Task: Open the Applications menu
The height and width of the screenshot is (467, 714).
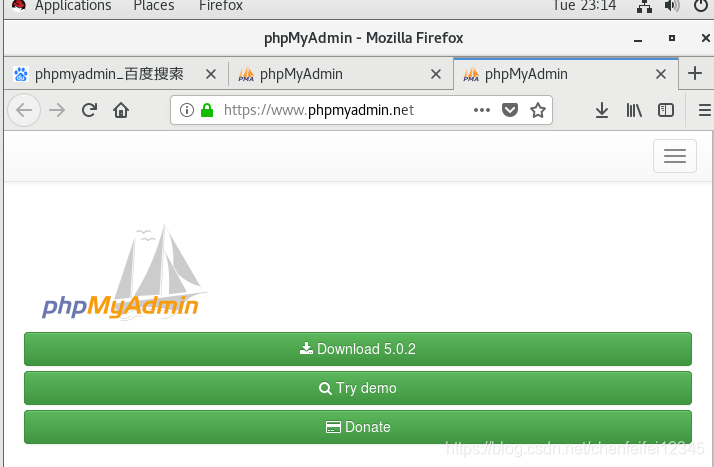Action: point(73,6)
